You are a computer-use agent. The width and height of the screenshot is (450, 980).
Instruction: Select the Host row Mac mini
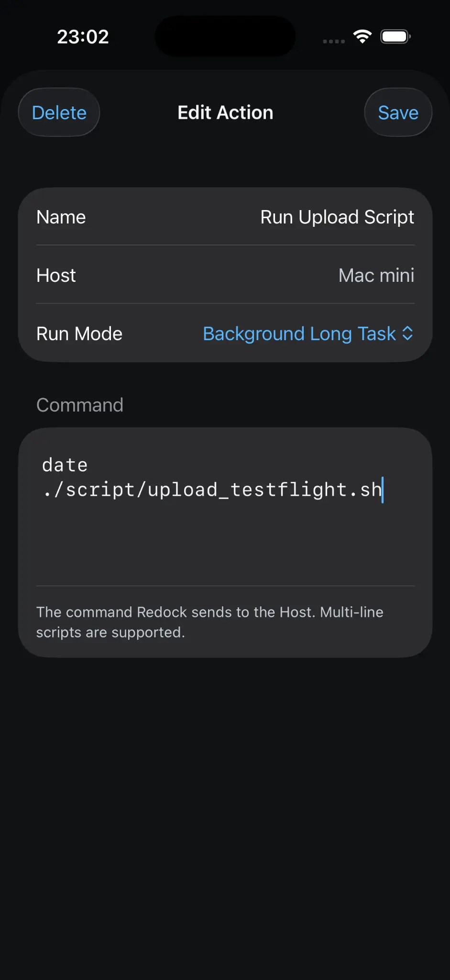point(225,275)
